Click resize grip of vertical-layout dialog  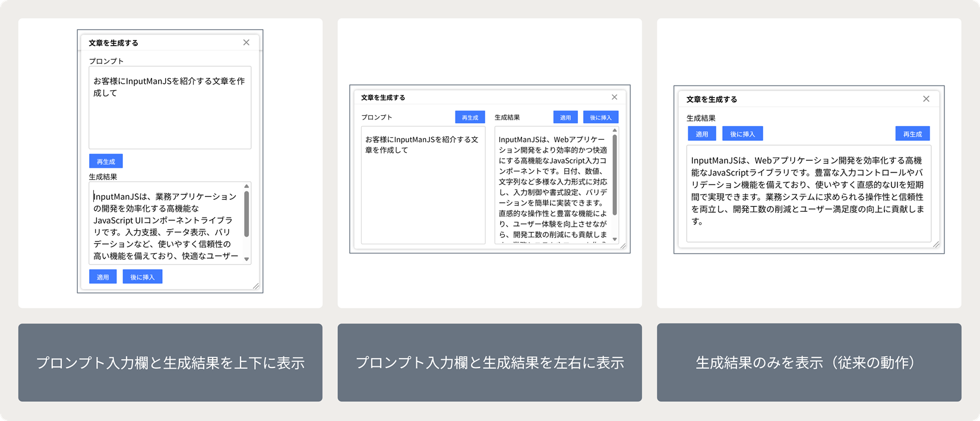(256, 286)
